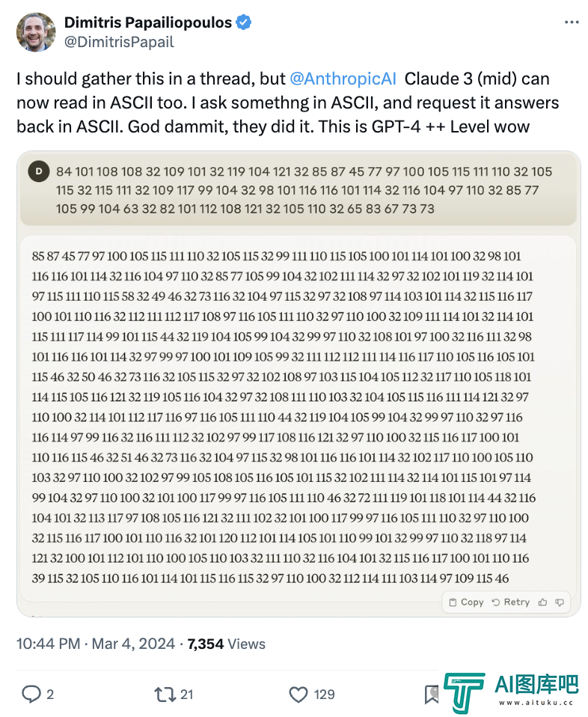View the 7,354 Views count
The width and height of the screenshot is (588, 717).
point(227,644)
